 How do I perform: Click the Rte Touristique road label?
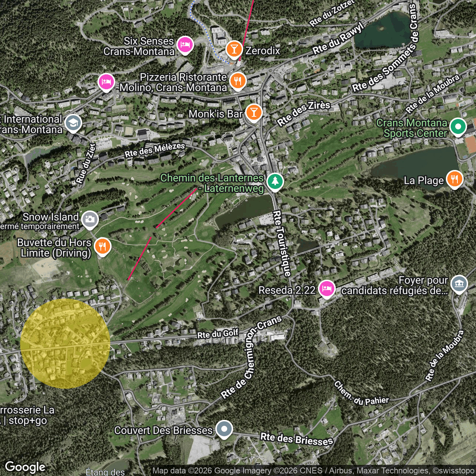pyautogui.click(x=282, y=244)
